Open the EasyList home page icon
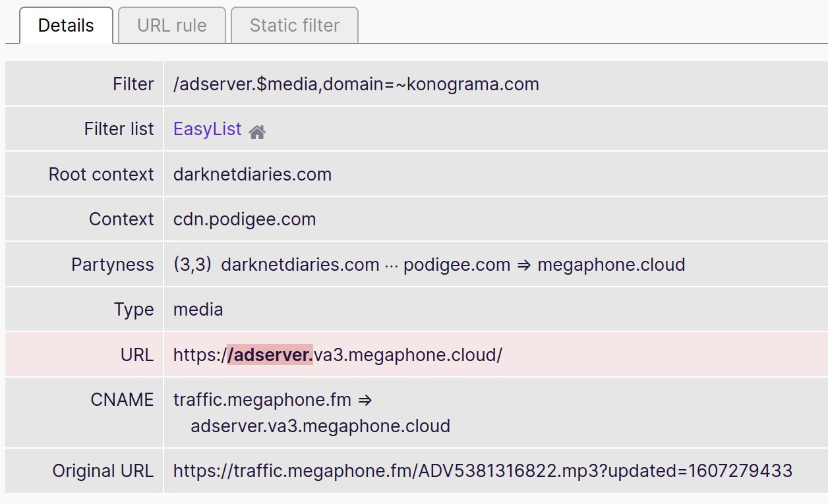Image resolution: width=828 pixels, height=504 pixels. tap(257, 131)
